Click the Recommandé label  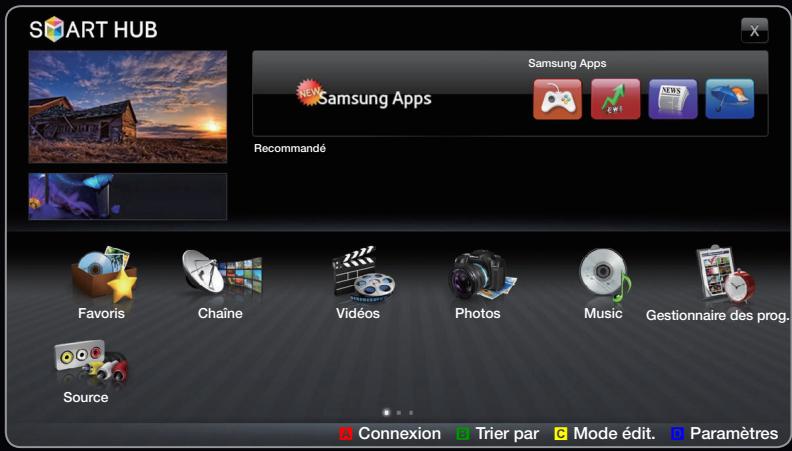pos(290,148)
